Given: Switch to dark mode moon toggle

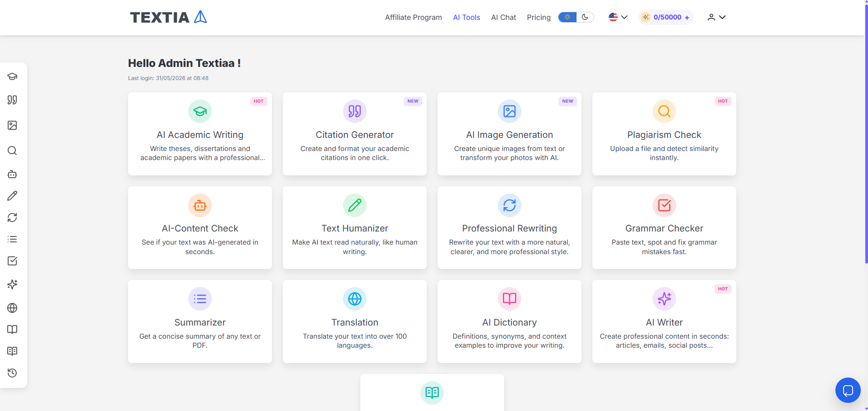Looking at the screenshot, I should pyautogui.click(x=585, y=17).
